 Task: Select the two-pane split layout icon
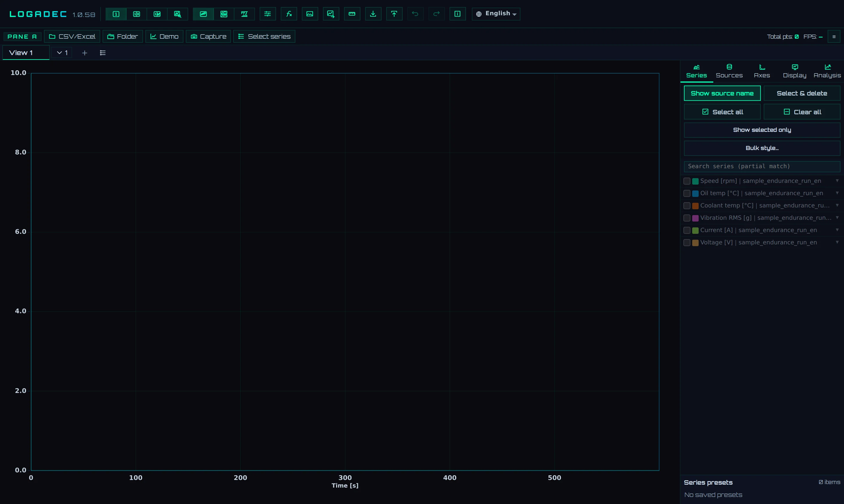[137, 14]
